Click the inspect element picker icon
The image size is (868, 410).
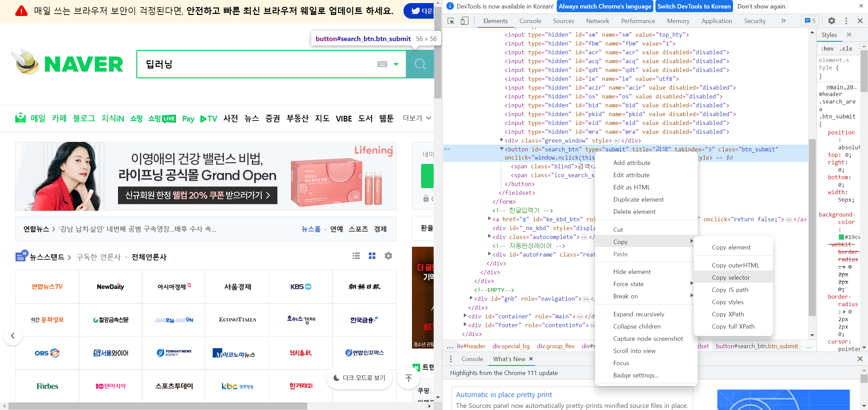tap(451, 21)
